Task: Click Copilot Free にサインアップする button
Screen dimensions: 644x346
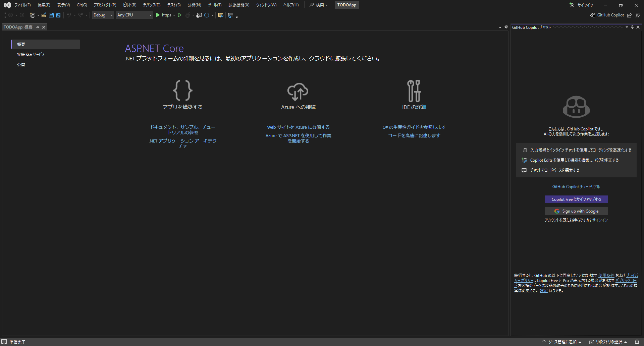Action: 576,199
